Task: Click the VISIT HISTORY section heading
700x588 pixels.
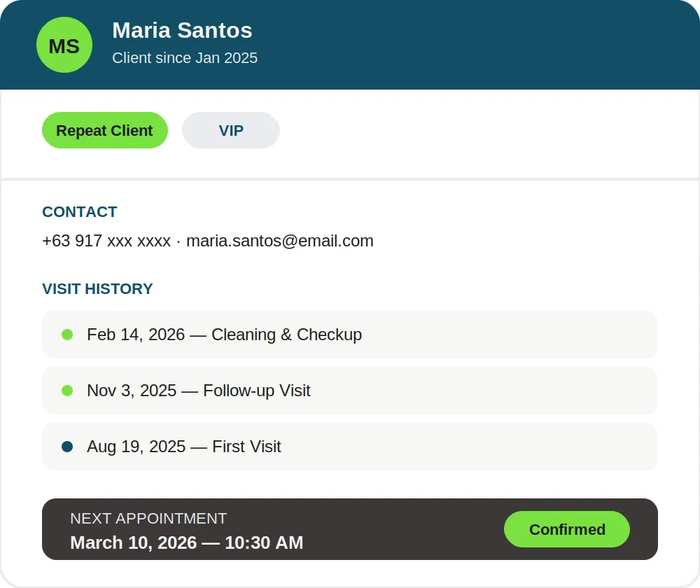Action: (x=97, y=289)
